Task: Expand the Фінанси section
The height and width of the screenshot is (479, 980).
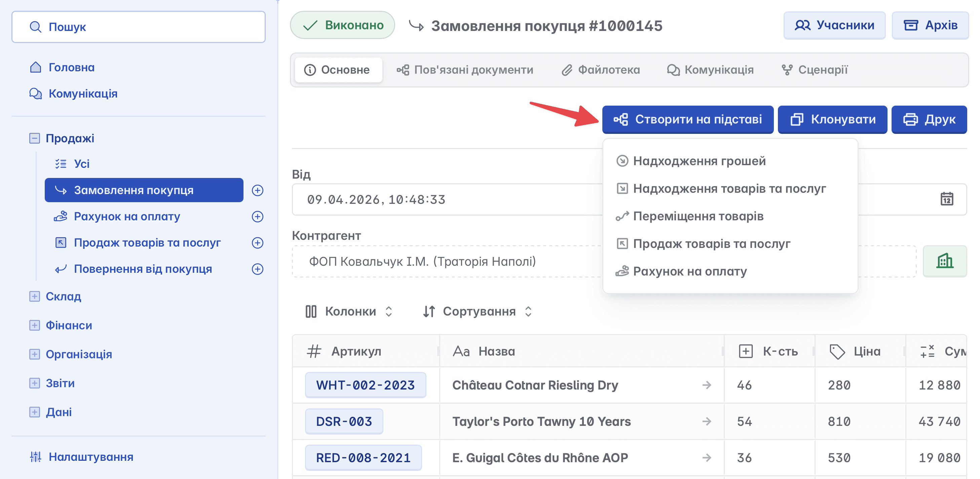Action: 35,325
